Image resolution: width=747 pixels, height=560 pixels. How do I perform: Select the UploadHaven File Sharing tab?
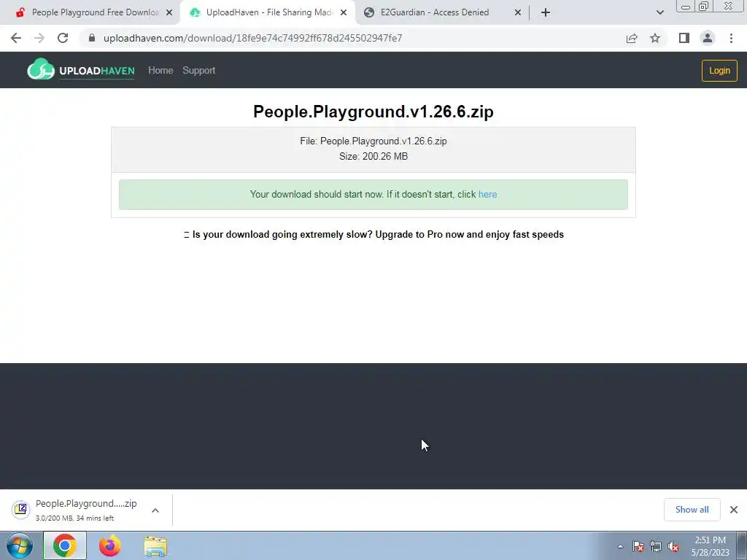pos(267,12)
